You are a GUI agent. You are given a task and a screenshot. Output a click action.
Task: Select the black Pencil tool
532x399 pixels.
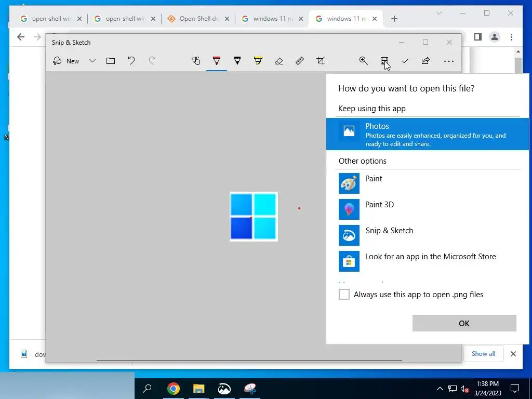(237, 61)
